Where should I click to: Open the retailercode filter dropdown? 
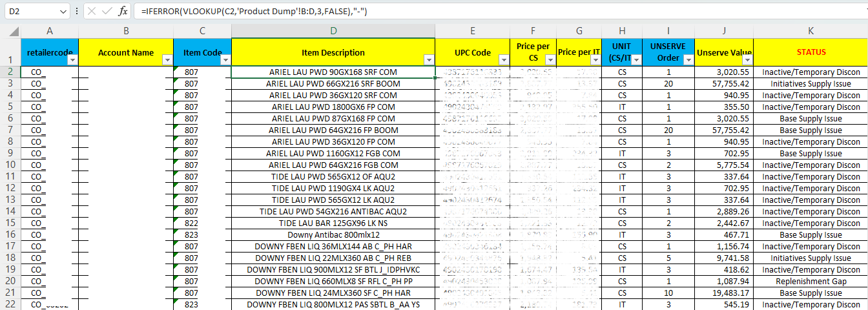pyautogui.click(x=72, y=60)
